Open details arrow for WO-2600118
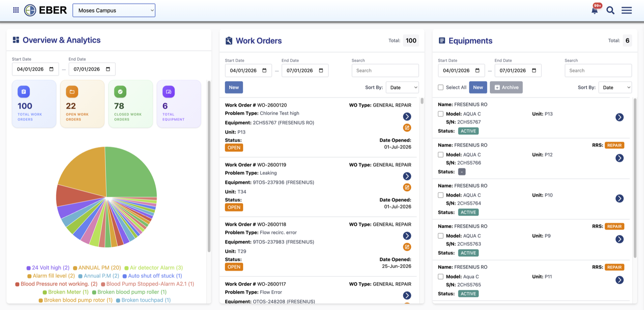644x310 pixels. (x=407, y=236)
